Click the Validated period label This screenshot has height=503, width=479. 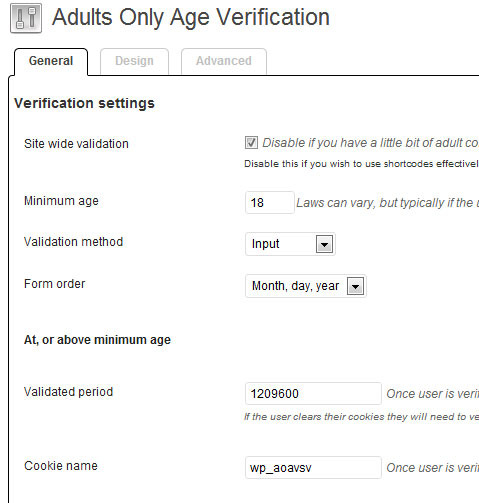[69, 392]
